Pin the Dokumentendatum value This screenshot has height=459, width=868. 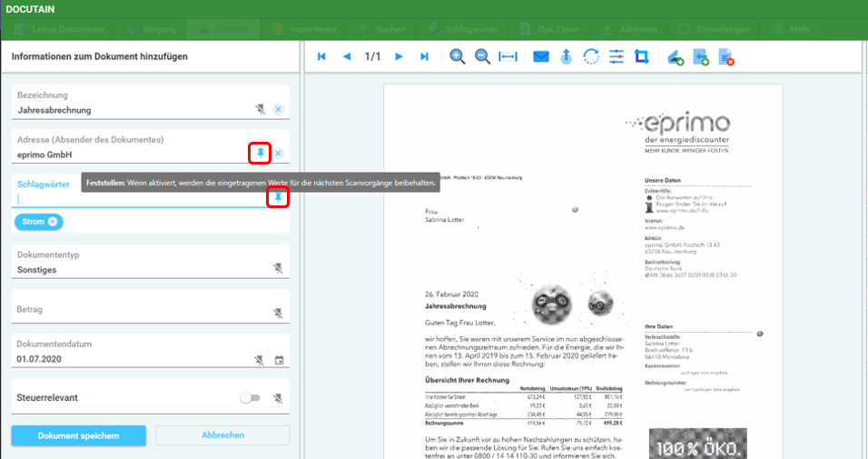[x=259, y=360]
